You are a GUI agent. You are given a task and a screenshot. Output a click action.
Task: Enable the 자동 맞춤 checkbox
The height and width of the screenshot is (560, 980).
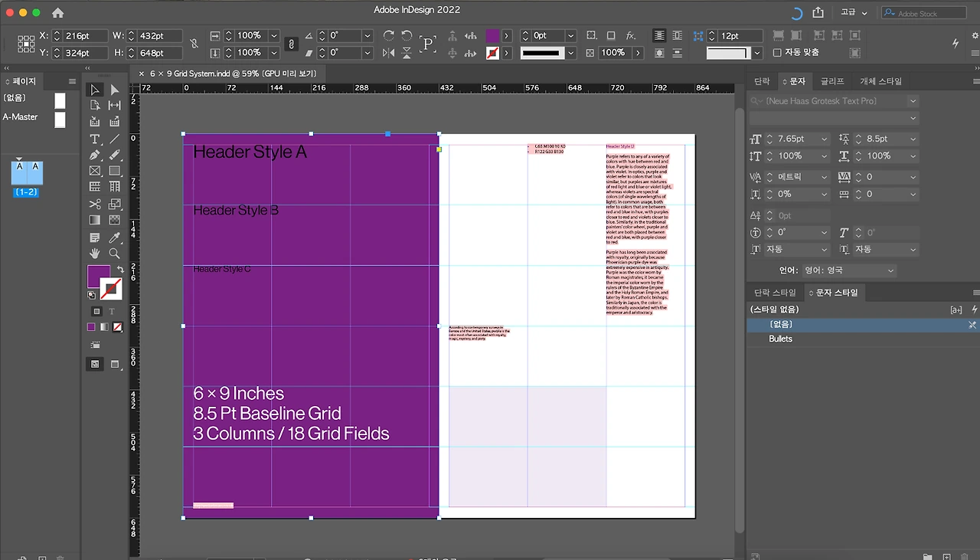[x=777, y=53]
